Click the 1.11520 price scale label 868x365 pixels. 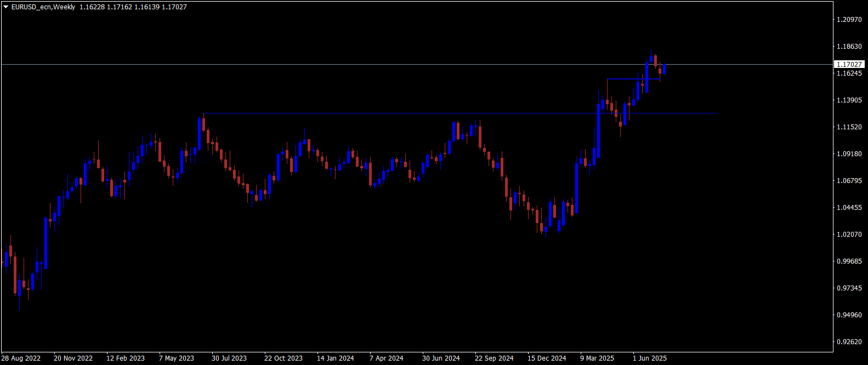point(849,127)
